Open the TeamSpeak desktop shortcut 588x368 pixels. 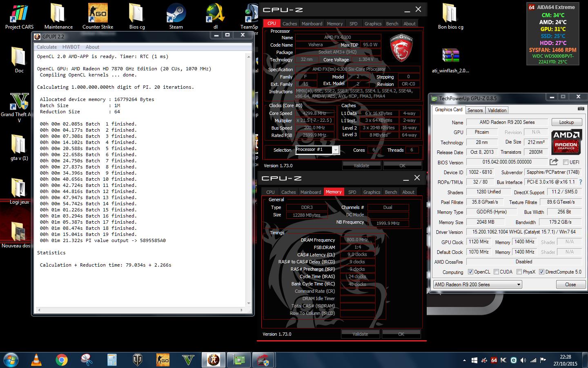249,16
